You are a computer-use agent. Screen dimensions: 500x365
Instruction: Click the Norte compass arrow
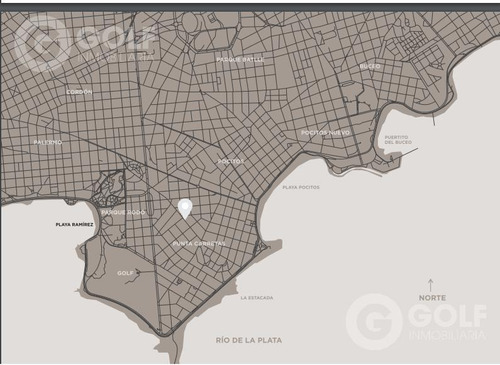[430, 285]
